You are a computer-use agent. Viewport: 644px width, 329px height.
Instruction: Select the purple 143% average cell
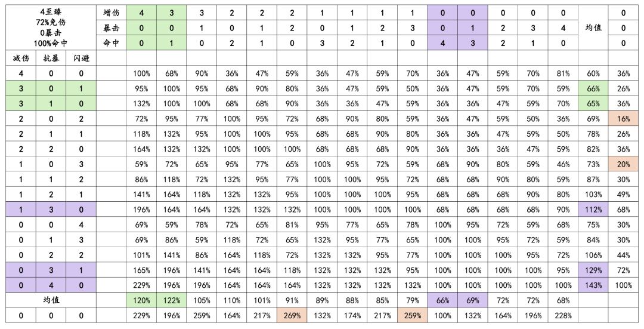pos(593,285)
